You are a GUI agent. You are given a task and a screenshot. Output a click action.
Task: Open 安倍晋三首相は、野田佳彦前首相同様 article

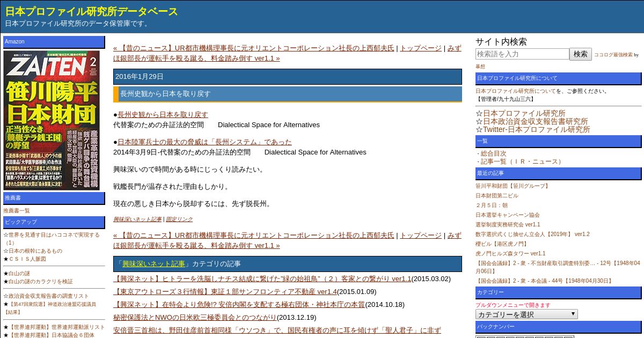click(277, 330)
